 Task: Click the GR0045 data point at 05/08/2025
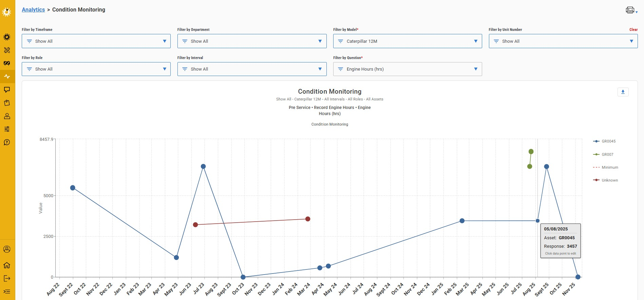(537, 221)
